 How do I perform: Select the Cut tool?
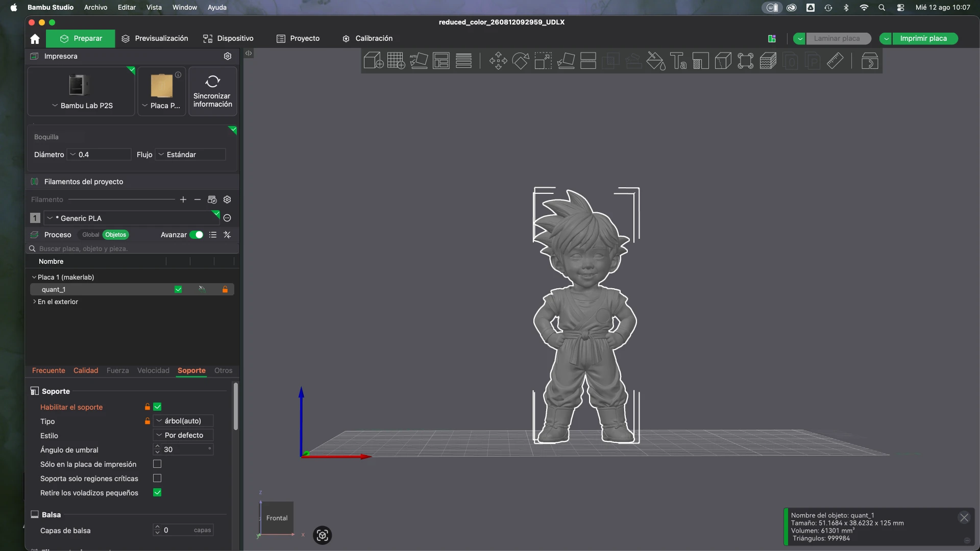click(x=588, y=61)
